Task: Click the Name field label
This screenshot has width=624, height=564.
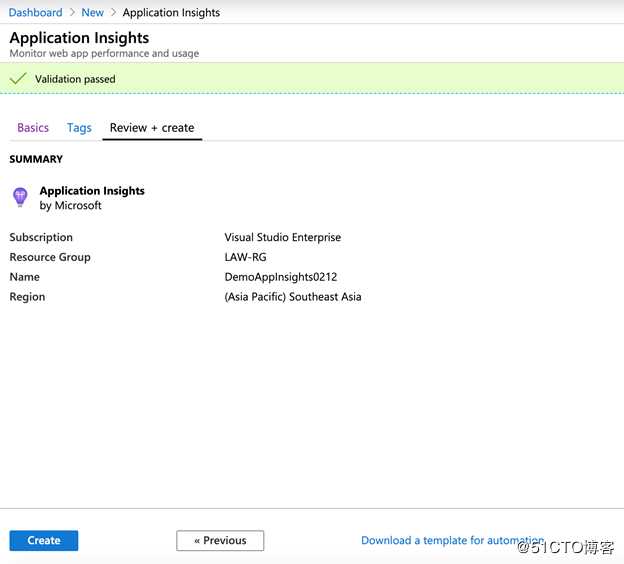Action: point(24,277)
